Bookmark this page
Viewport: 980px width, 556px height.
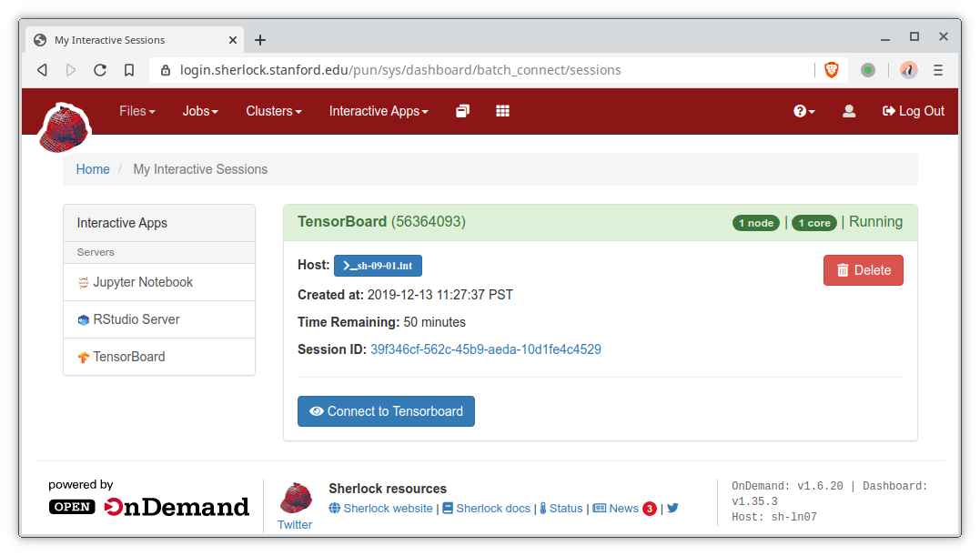[128, 70]
